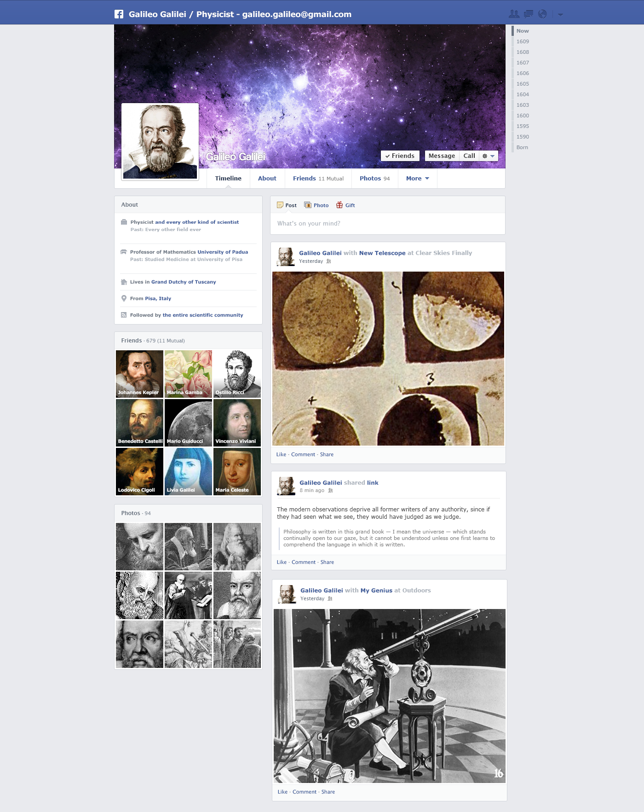The image size is (644, 812).
Task: Open account dropdown arrow in top bar
Action: (560, 14)
